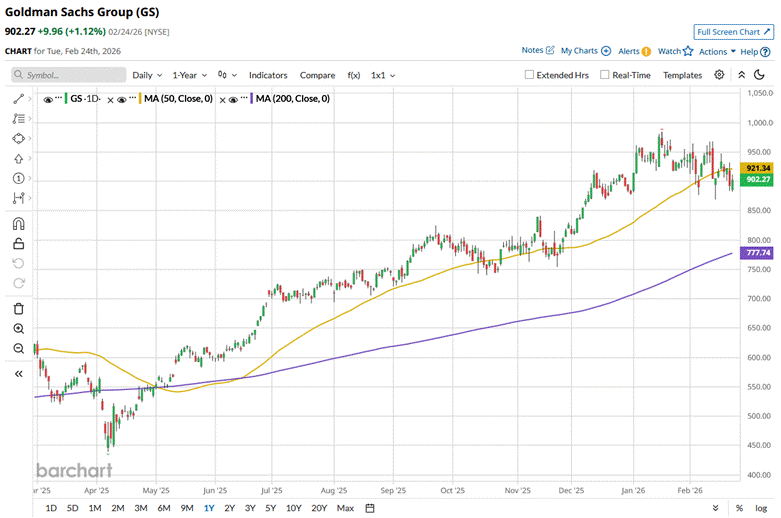781x518 pixels.
Task: Delete drawings with the trash icon
Action: (18, 308)
